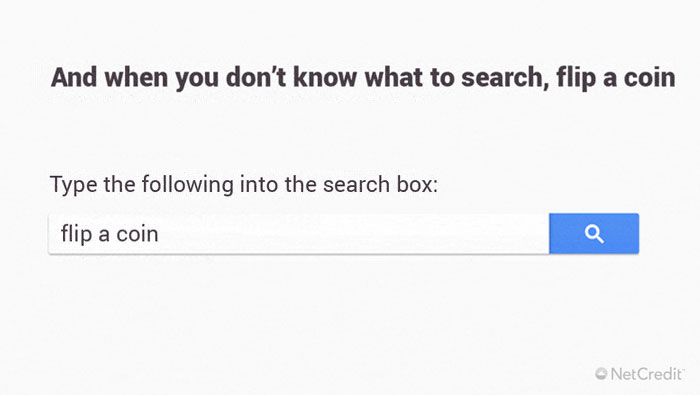Focus the search box input field
Screen dimensions: 700x396
click(299, 233)
